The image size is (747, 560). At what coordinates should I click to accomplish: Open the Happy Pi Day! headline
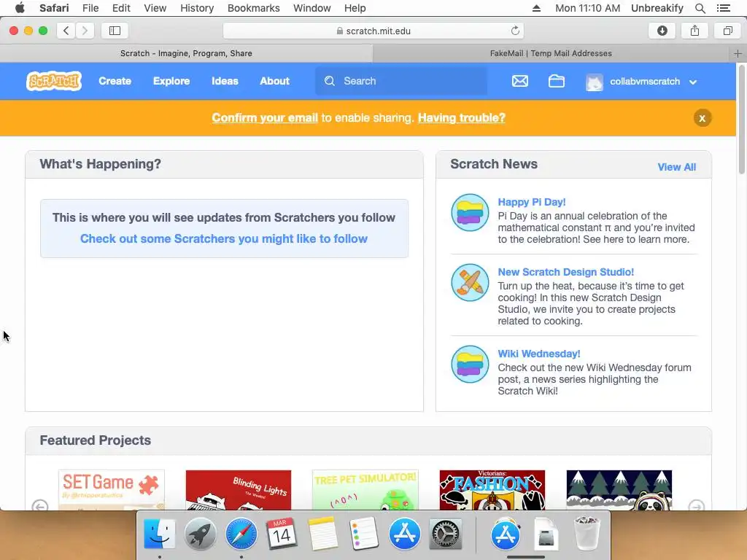click(532, 202)
